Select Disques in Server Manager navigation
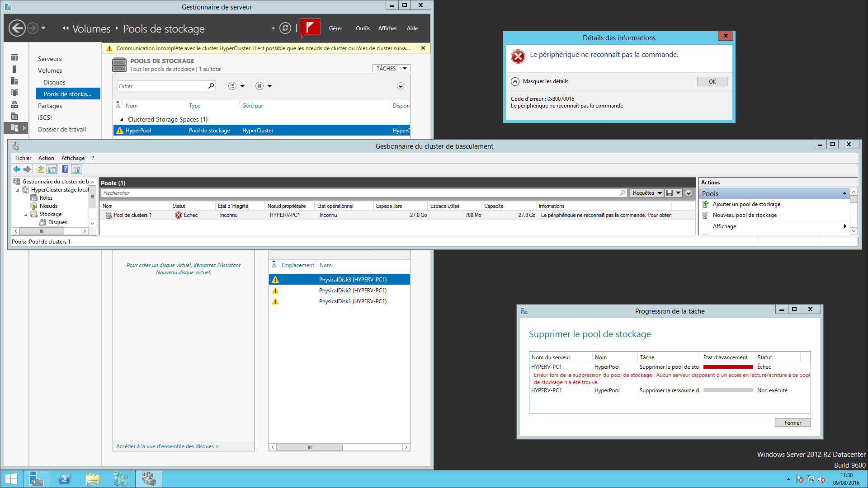The image size is (868, 488). pos(54,82)
